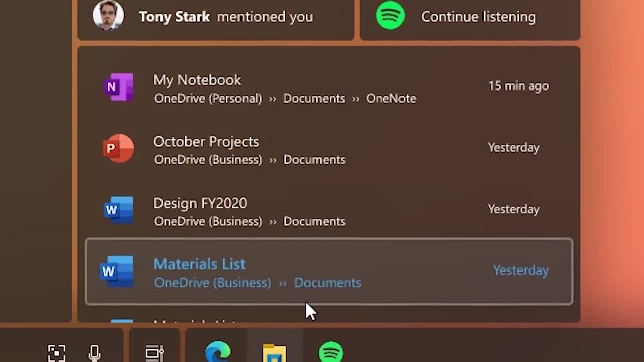Image resolution: width=644 pixels, height=362 pixels.
Task: Open Task View from the taskbar
Action: pos(154,352)
